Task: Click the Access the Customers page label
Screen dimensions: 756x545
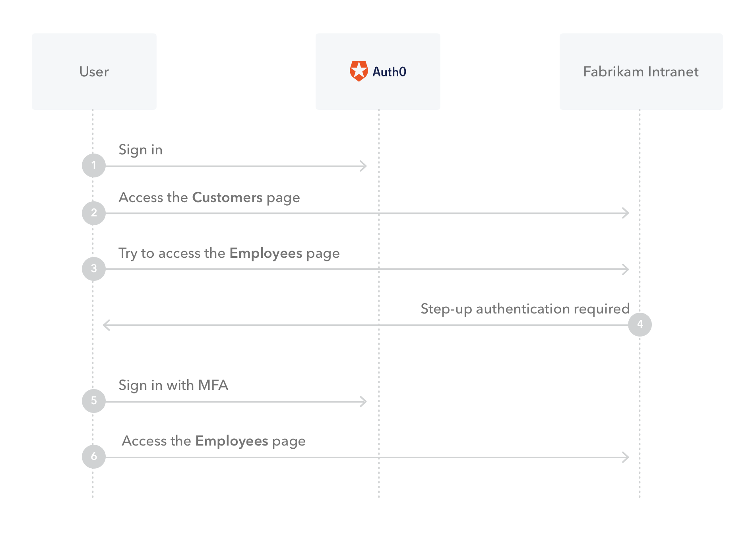Action: 209,198
